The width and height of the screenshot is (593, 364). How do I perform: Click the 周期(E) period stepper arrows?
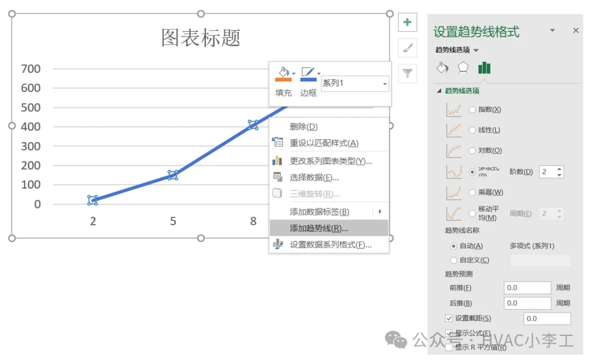pyautogui.click(x=559, y=214)
